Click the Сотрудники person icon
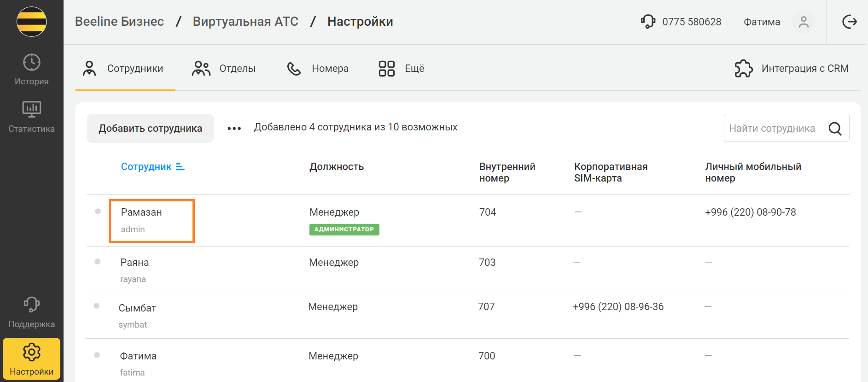 pos(89,68)
